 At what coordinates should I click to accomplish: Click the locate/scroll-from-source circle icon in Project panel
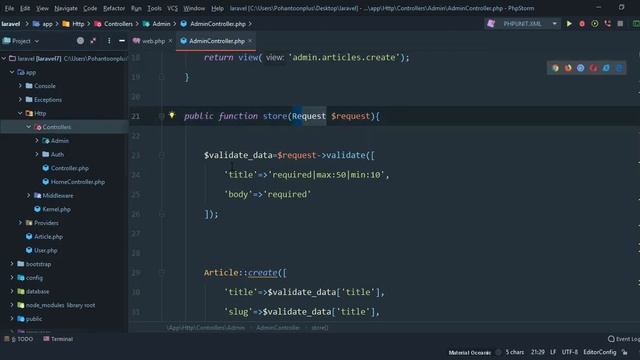80,41
